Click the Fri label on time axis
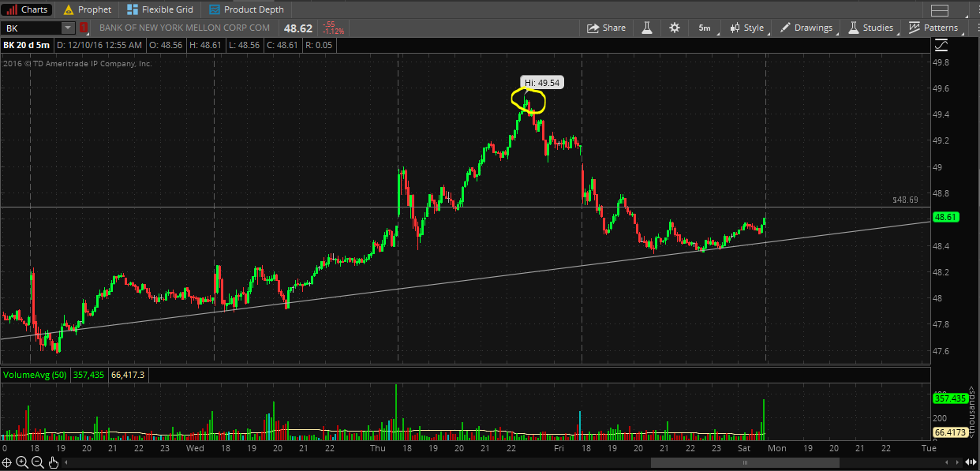Viewport: 980px width, 471px height. (x=558, y=448)
